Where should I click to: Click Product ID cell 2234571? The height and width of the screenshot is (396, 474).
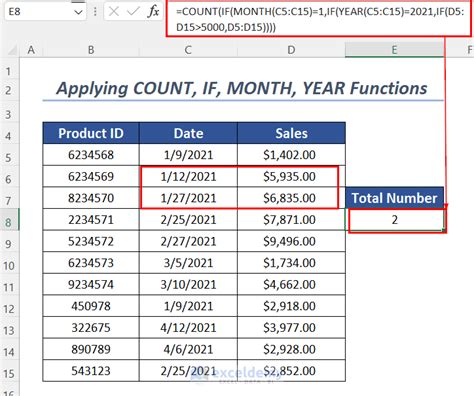[91, 220]
